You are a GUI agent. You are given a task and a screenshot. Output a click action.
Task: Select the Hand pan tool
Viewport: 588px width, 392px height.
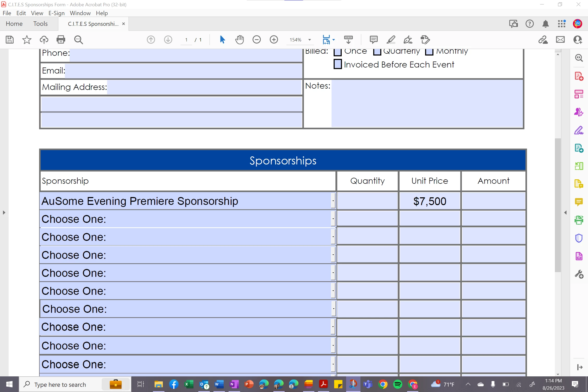[x=239, y=40]
